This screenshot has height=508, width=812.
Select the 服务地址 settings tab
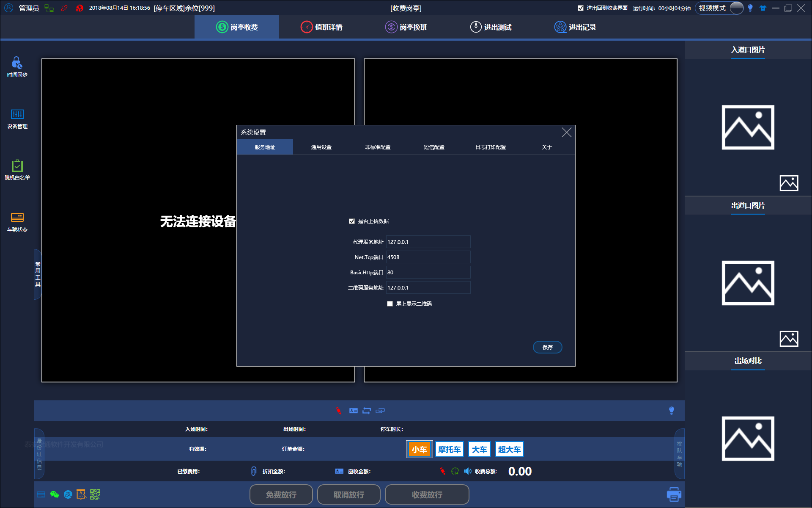pos(265,147)
